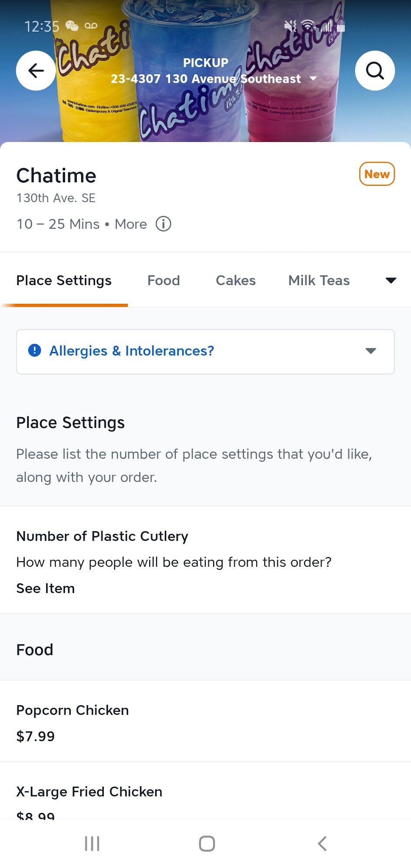
Task: Tap See Item under Plastic Cutlery
Action: coord(46,588)
